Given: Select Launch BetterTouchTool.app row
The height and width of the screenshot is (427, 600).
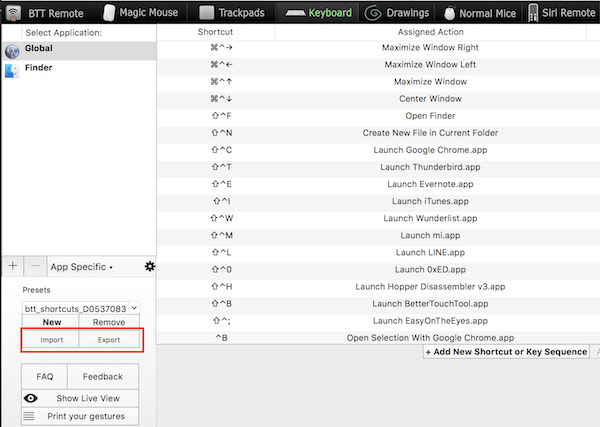Looking at the screenshot, I should 378,304.
